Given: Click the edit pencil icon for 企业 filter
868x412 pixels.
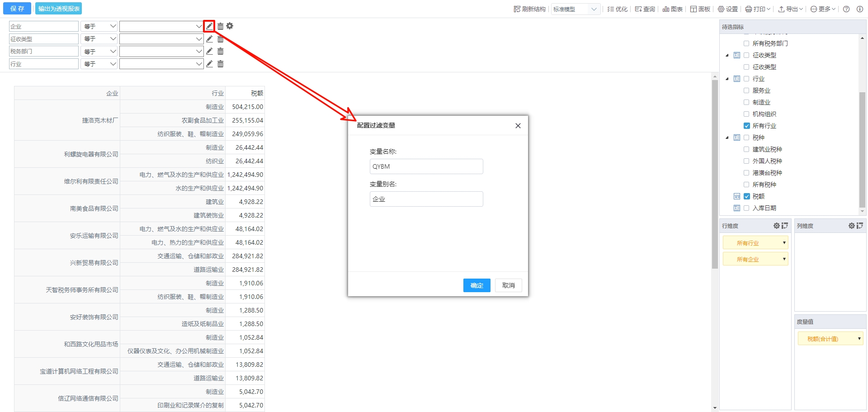Looking at the screenshot, I should (x=209, y=26).
